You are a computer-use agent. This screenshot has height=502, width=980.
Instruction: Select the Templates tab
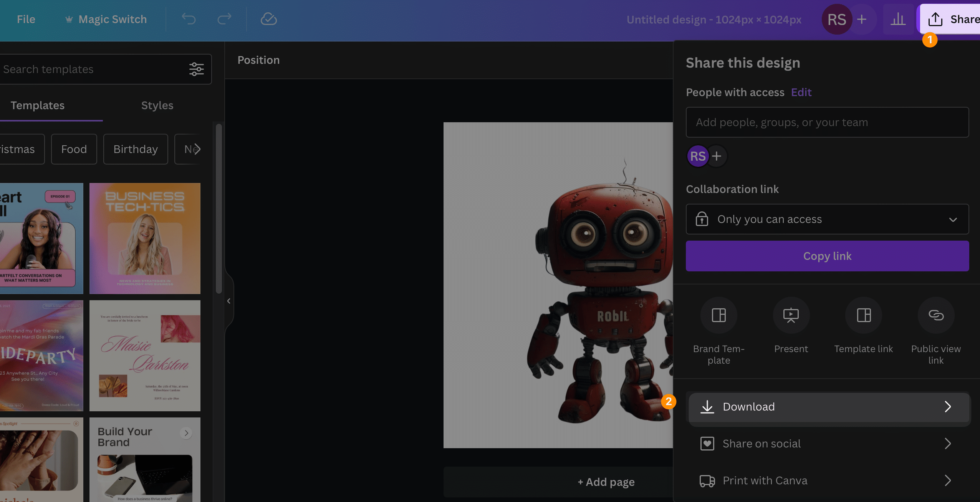(x=37, y=105)
